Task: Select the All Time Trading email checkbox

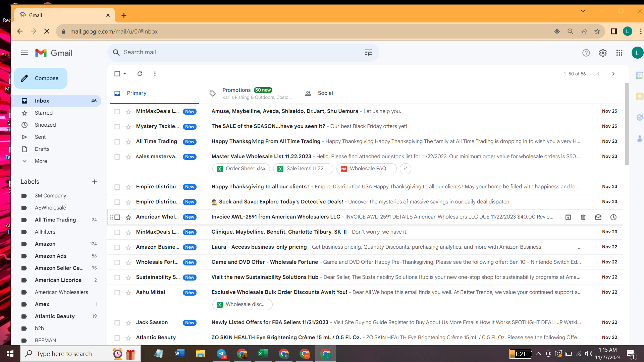Action: pyautogui.click(x=117, y=142)
